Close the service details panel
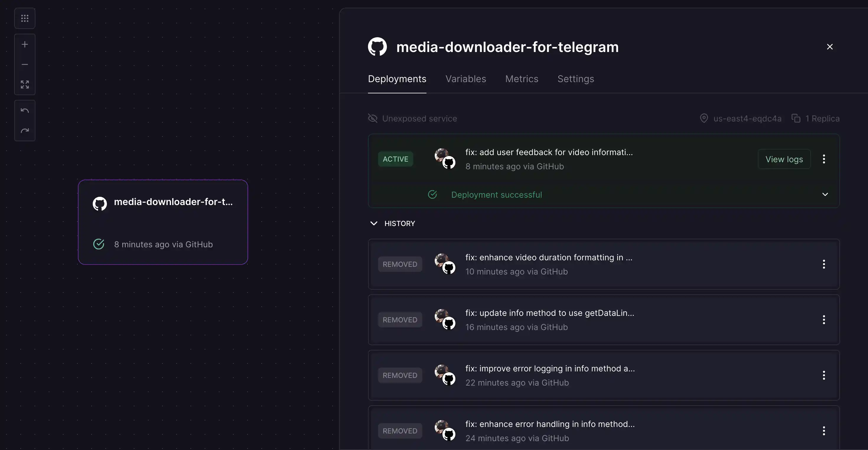Screen dimensions: 868x450 (x=830, y=46)
